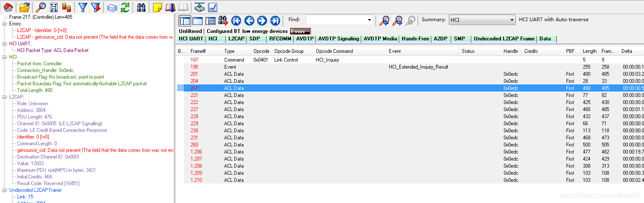Click search forward magnifier icon
644x203 pixels.
pyautogui.click(x=398, y=20)
